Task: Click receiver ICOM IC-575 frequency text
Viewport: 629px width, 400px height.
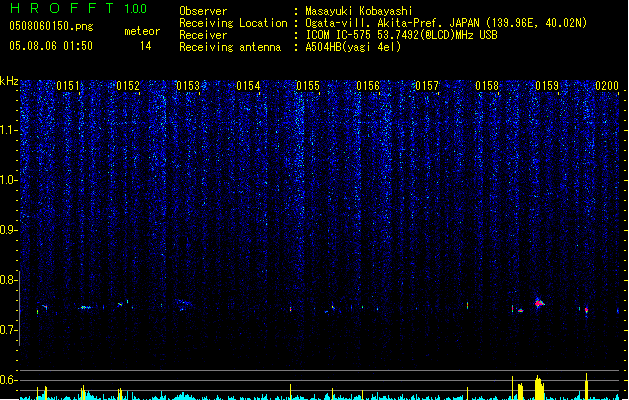Action: coord(402,35)
